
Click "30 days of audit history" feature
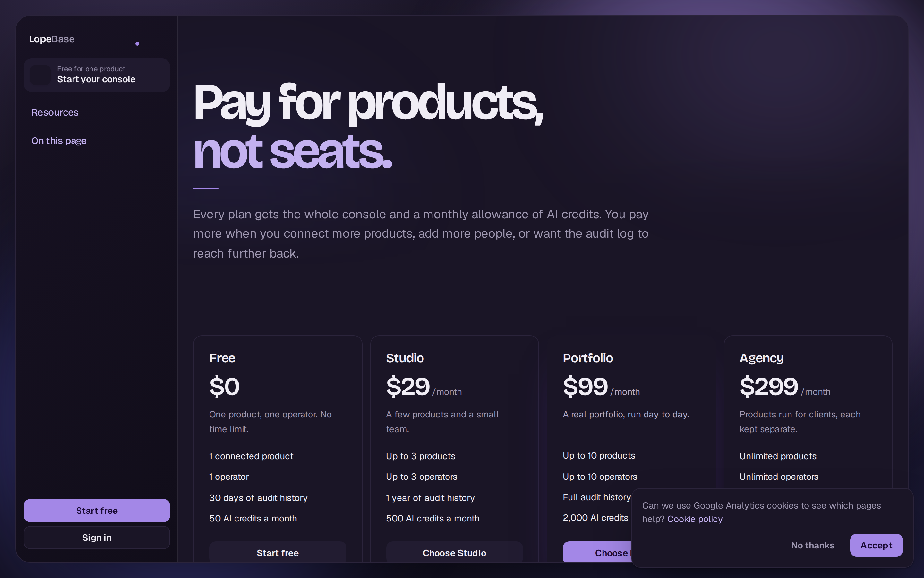pyautogui.click(x=258, y=498)
